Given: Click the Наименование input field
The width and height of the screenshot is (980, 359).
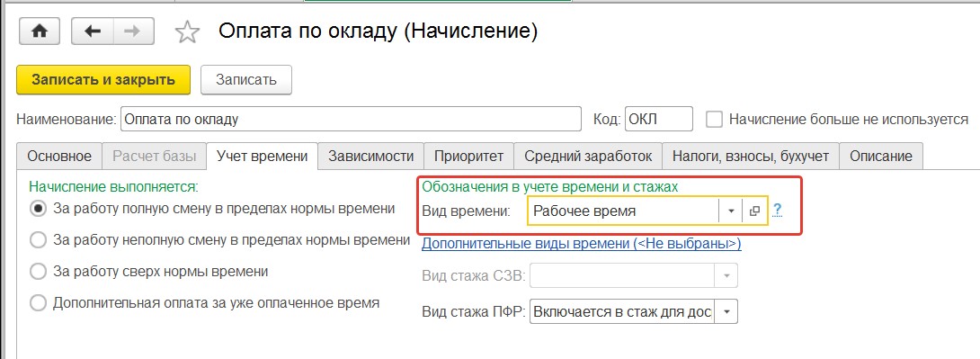Looking at the screenshot, I should 351,119.
